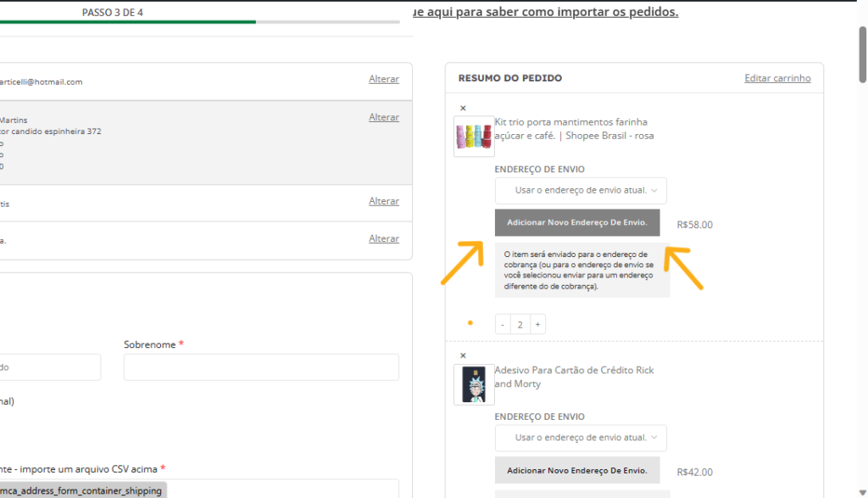Remove the Kit trio porta mantimentos item
This screenshot has height=498, width=868.
pyautogui.click(x=463, y=108)
